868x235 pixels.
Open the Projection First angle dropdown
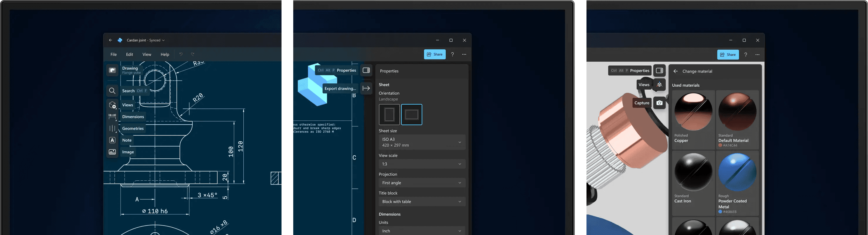pyautogui.click(x=422, y=183)
